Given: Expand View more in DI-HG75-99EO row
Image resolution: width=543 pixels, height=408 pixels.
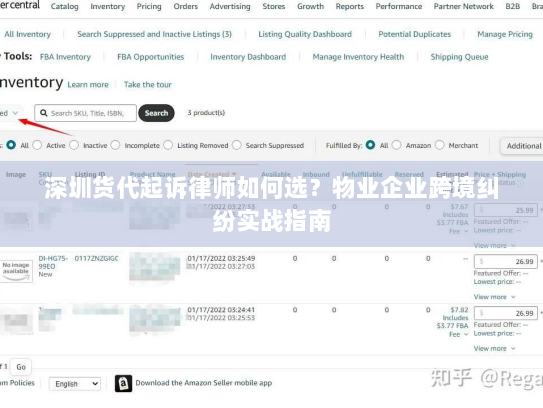Looking at the screenshot, I should (495, 297).
